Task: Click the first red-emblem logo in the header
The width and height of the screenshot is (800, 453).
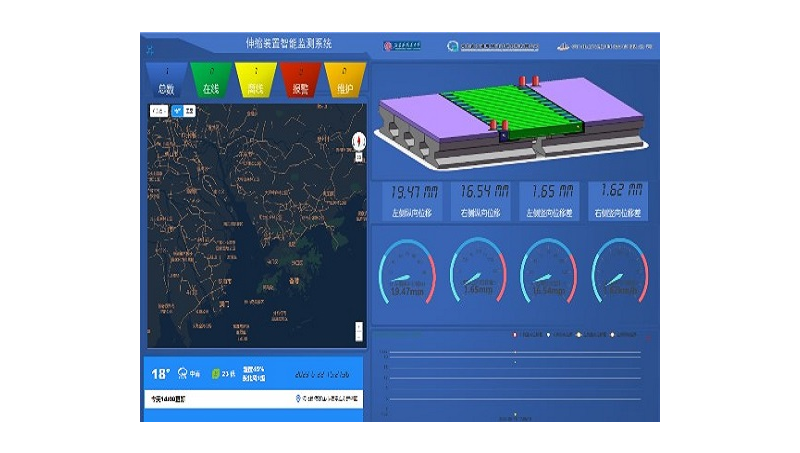Action: [x=402, y=46]
